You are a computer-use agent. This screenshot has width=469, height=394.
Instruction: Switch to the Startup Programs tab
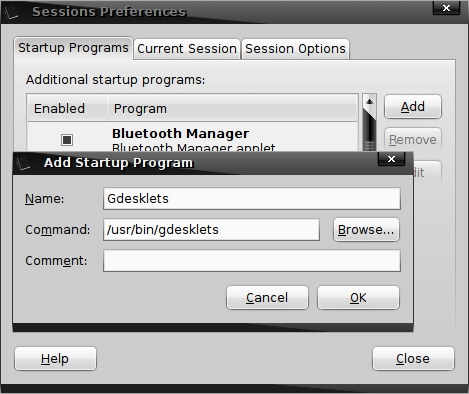coord(73,48)
